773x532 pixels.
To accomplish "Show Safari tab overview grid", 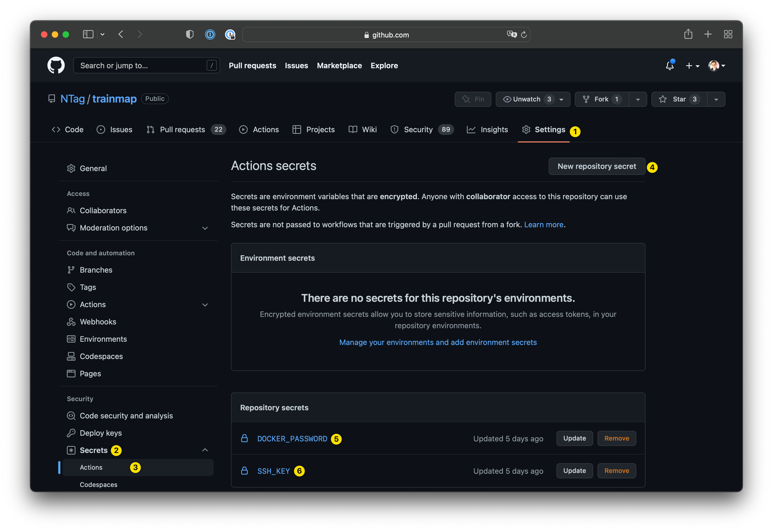I will click(728, 34).
